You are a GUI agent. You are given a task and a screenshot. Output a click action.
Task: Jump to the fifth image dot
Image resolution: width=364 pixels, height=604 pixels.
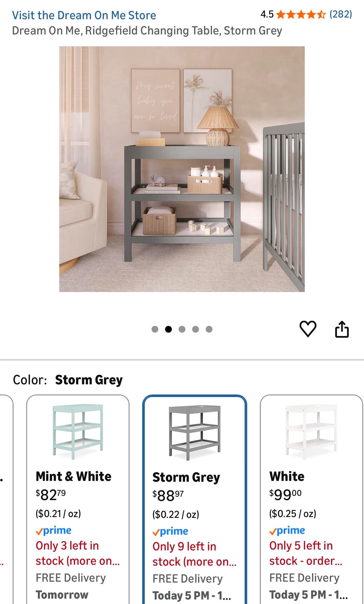pos(209,329)
